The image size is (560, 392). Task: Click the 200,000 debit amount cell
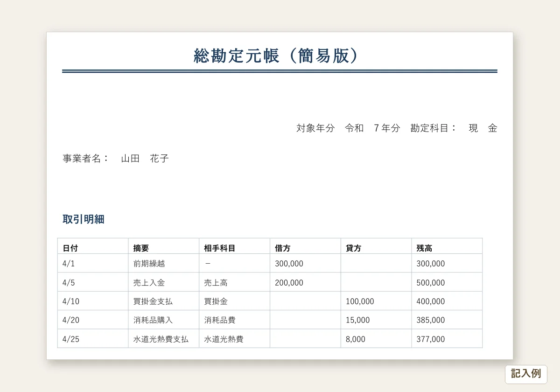click(x=306, y=282)
